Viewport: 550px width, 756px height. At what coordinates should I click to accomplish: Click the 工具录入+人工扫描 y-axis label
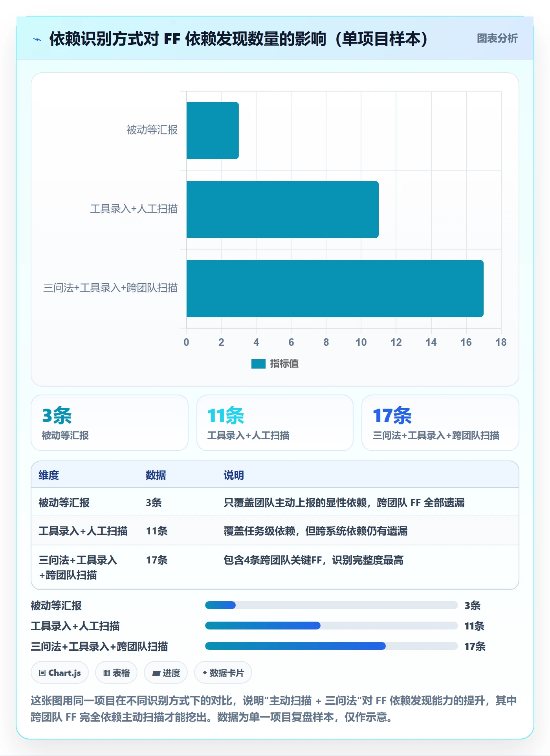pyautogui.click(x=134, y=209)
